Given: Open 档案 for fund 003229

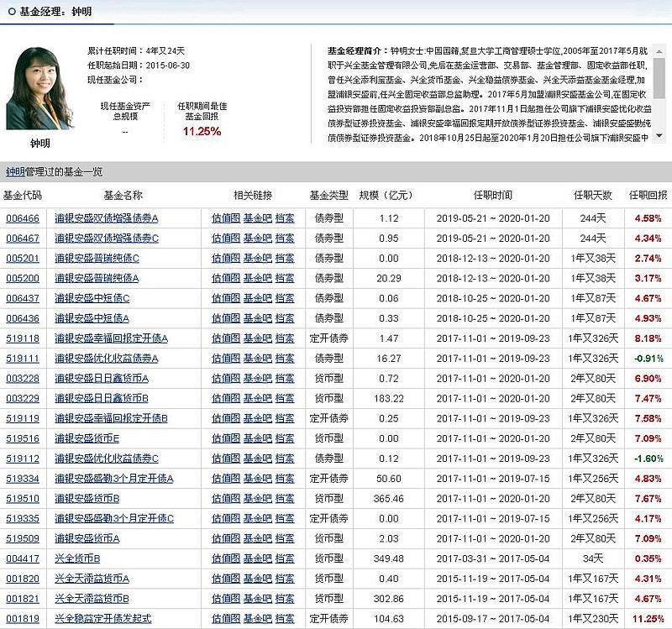Looking at the screenshot, I should click(x=285, y=399).
